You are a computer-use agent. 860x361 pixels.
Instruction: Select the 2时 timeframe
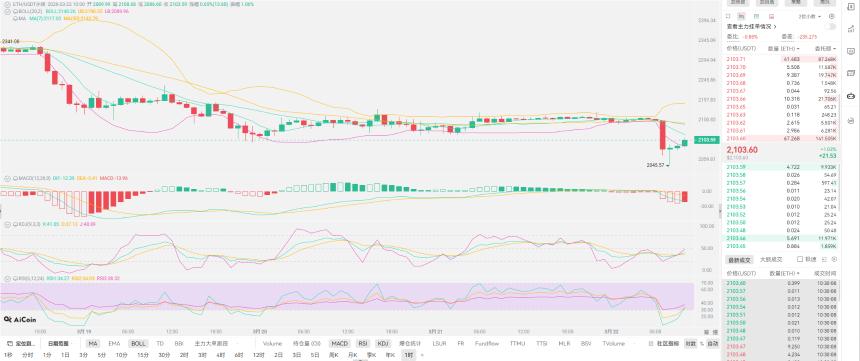[184, 355]
